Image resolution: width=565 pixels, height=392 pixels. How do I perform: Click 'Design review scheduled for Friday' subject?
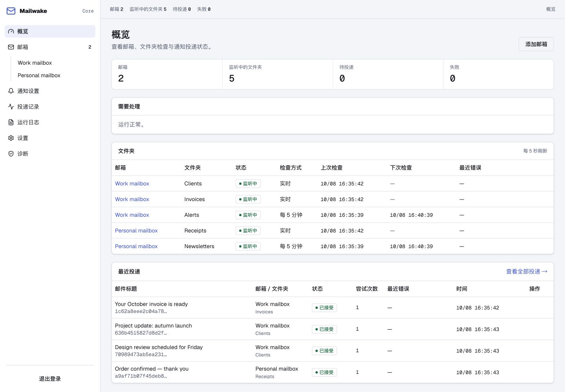click(159, 347)
